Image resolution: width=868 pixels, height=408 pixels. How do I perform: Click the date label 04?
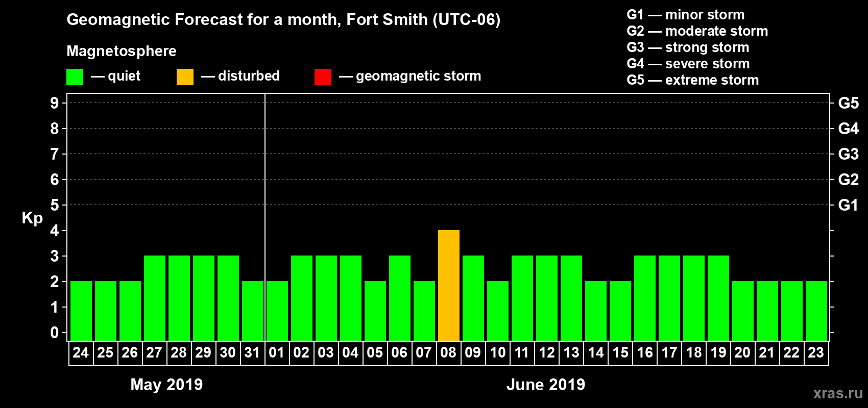coord(350,352)
